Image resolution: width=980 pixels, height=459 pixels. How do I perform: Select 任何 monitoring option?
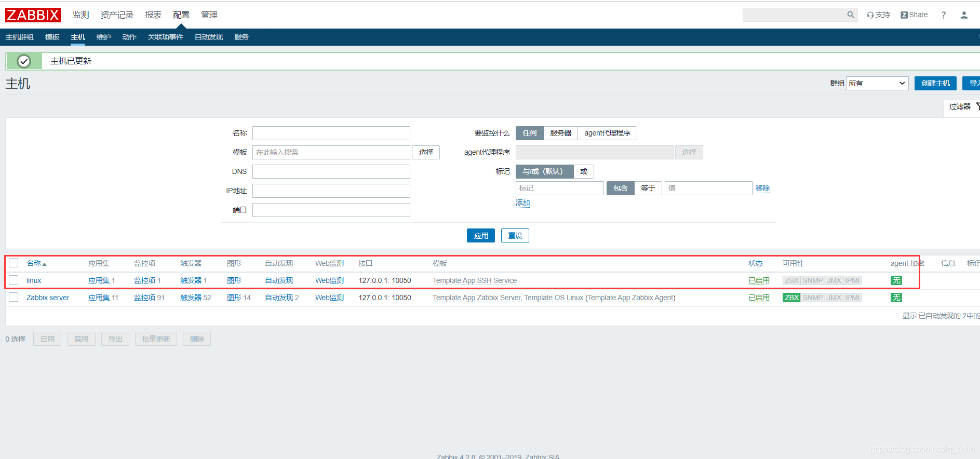529,133
